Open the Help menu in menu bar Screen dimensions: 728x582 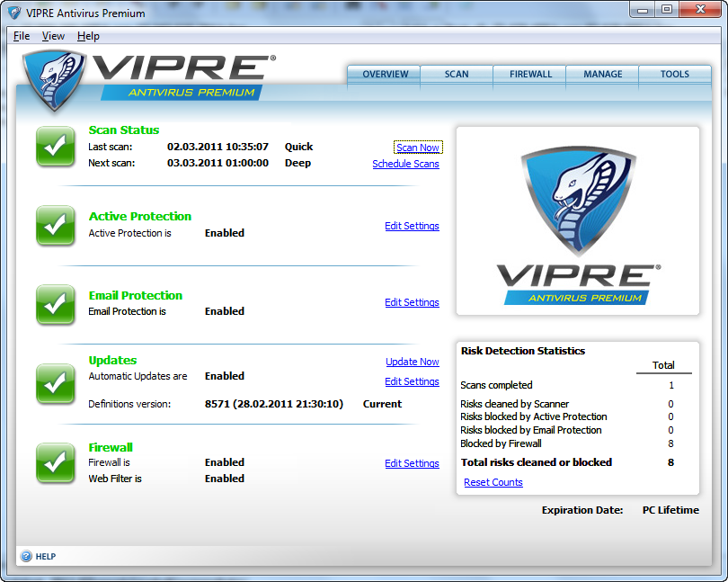pyautogui.click(x=88, y=36)
